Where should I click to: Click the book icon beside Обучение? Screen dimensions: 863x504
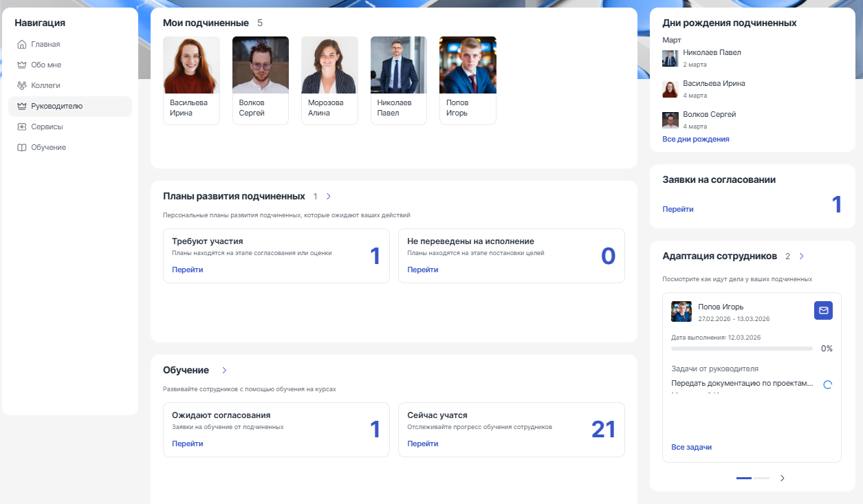coord(22,148)
